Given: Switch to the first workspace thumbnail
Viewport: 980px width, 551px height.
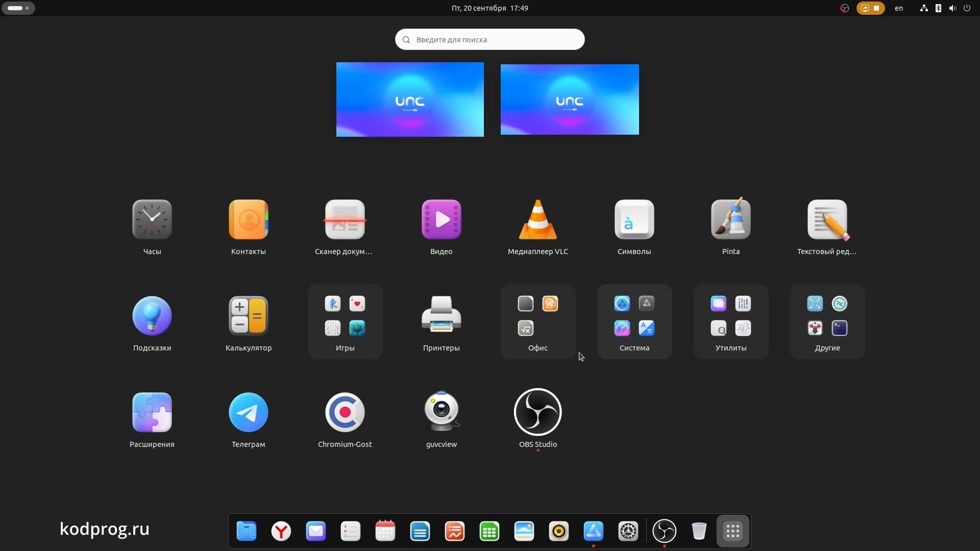Looking at the screenshot, I should coord(410,99).
